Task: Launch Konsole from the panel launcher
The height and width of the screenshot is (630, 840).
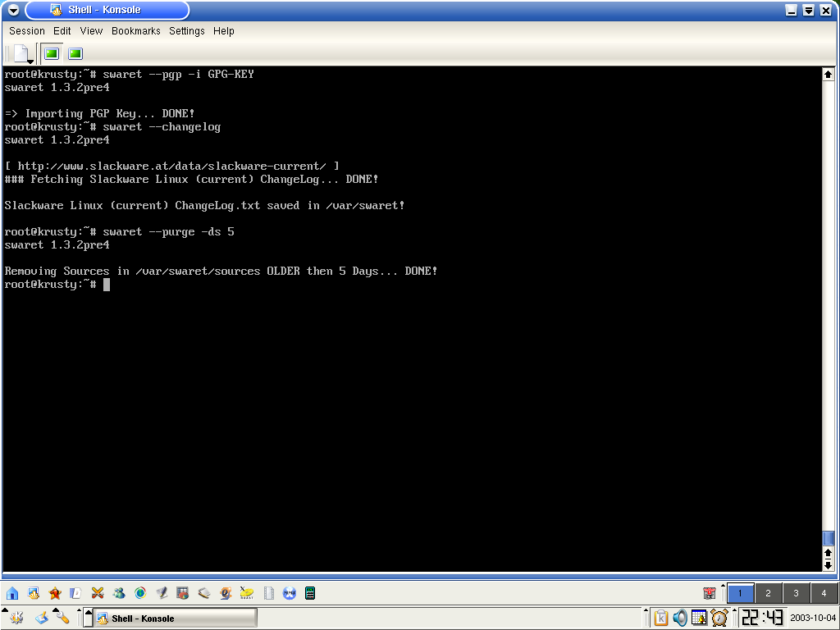Action: click(x=33, y=593)
